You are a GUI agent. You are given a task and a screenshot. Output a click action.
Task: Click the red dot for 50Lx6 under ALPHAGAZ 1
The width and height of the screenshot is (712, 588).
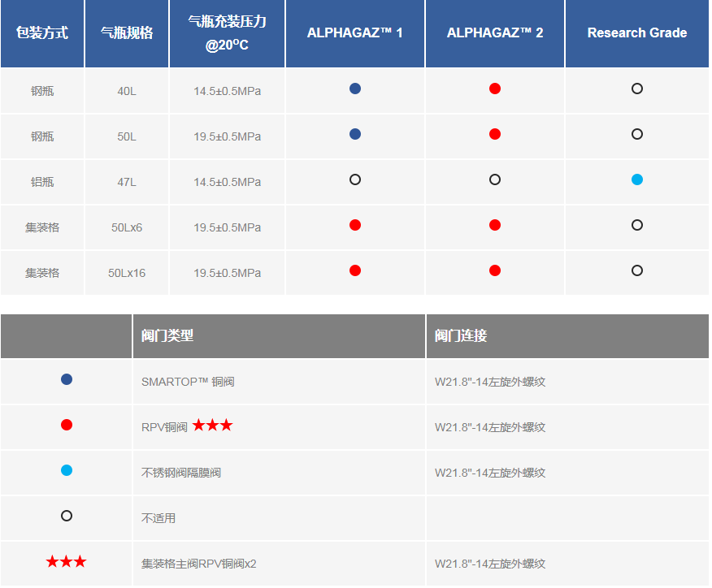(x=355, y=225)
